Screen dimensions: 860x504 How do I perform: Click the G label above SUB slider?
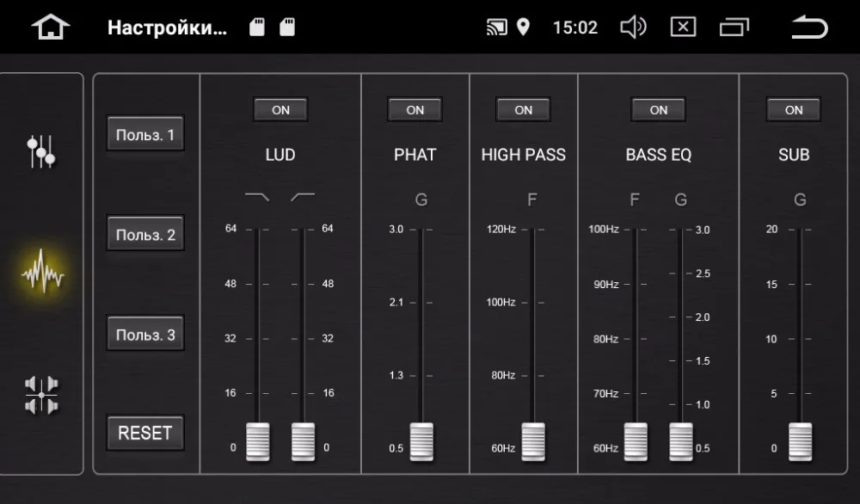click(x=800, y=200)
